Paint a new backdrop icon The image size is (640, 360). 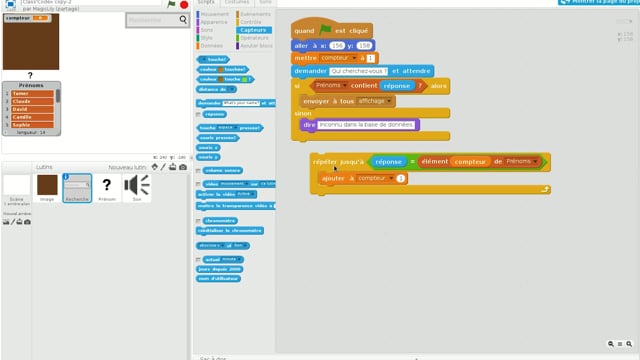tap(13, 222)
